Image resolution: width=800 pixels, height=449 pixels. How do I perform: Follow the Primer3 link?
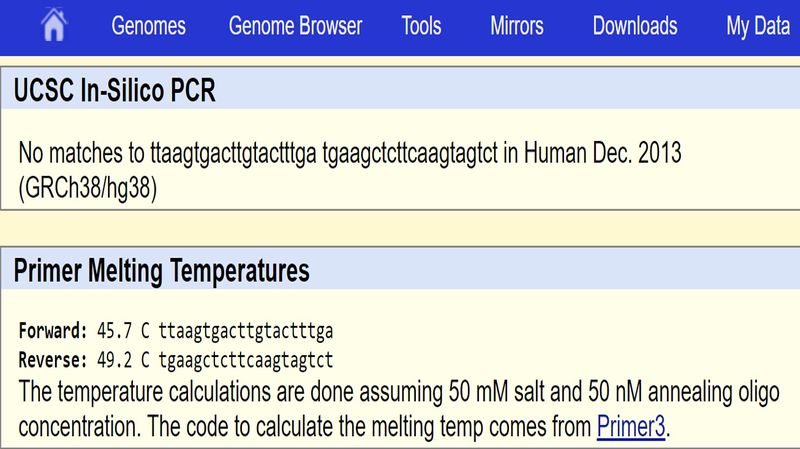tap(630, 427)
